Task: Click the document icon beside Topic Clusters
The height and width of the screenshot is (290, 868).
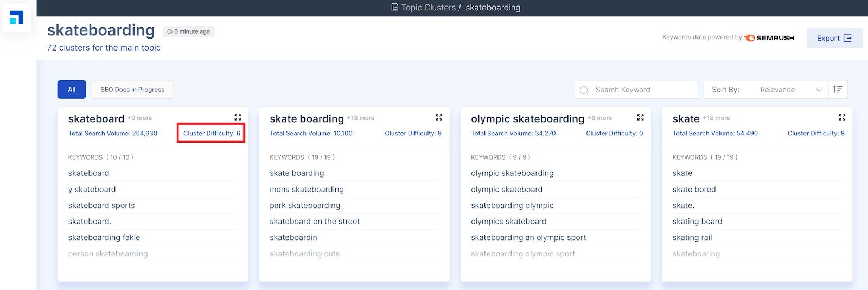Action: coord(394,8)
